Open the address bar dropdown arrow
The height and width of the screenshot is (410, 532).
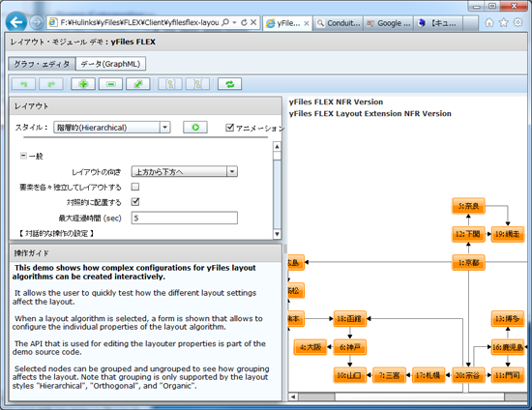[x=234, y=22]
